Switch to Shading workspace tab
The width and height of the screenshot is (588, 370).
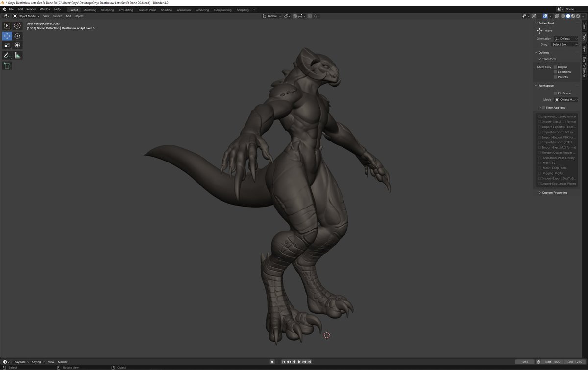(x=167, y=10)
